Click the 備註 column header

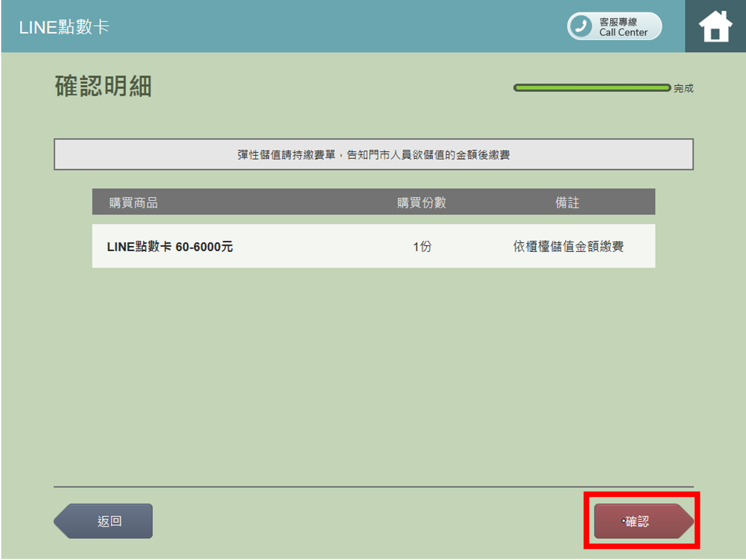point(567,202)
